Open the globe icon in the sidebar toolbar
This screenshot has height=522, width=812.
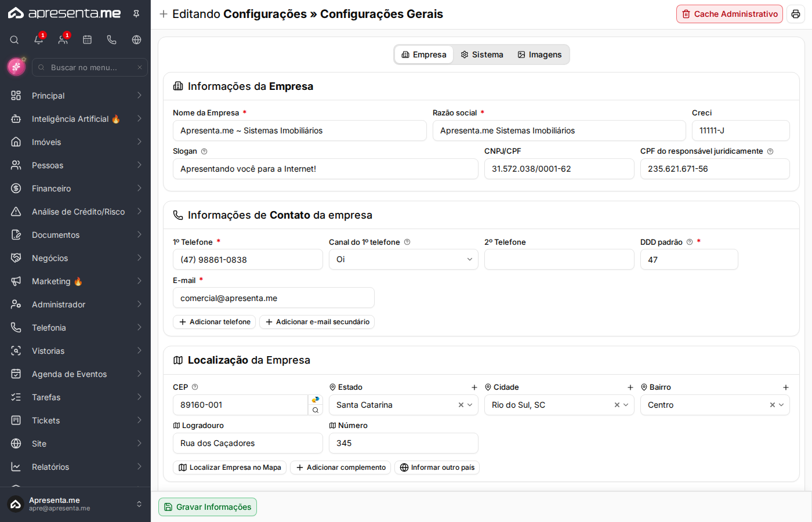(136, 40)
